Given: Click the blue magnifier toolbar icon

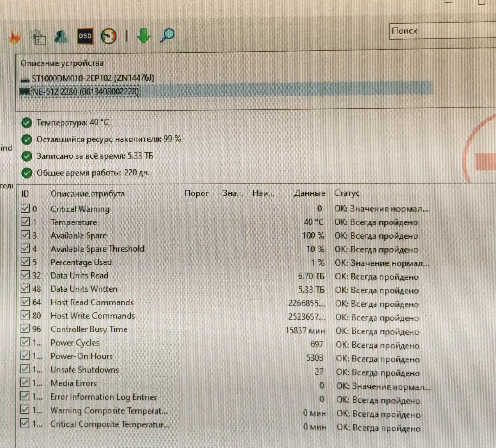Looking at the screenshot, I should [167, 35].
